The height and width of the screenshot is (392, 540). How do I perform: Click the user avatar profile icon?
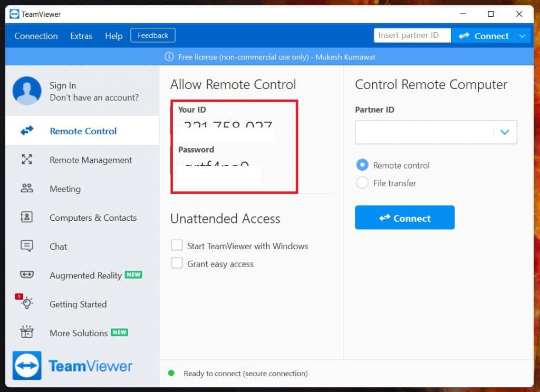[27, 91]
